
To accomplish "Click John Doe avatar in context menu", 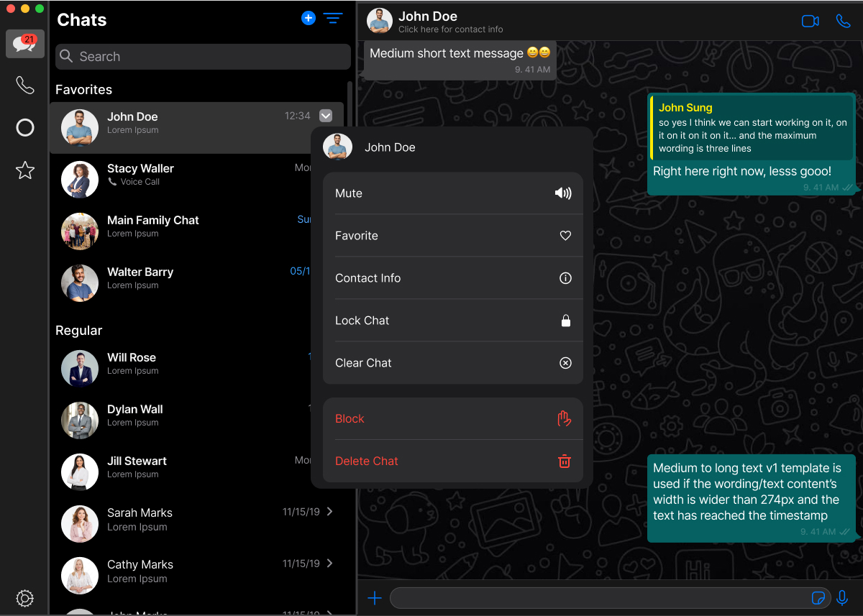I will coord(337,147).
